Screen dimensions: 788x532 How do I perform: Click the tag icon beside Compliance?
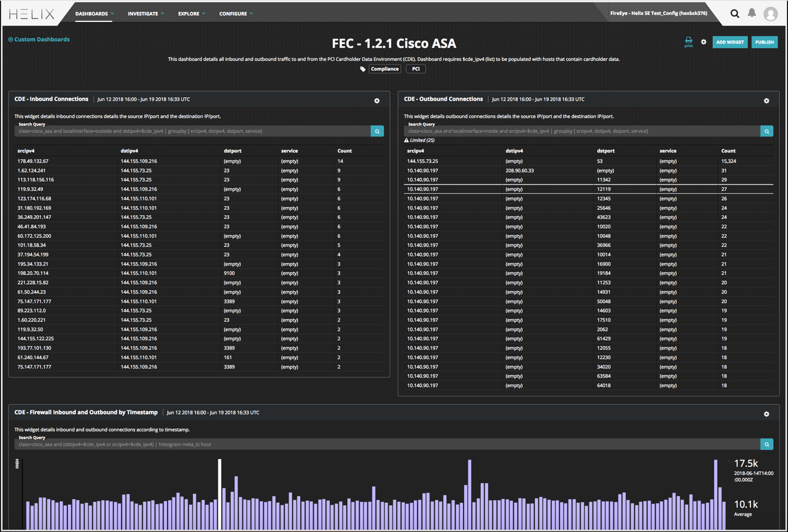tap(363, 69)
